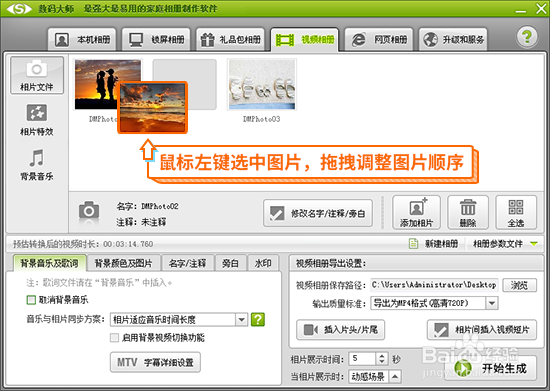This screenshot has width=550, height=391.
Task: Open the 升级和服务 tab
Action: pyautogui.click(x=453, y=40)
